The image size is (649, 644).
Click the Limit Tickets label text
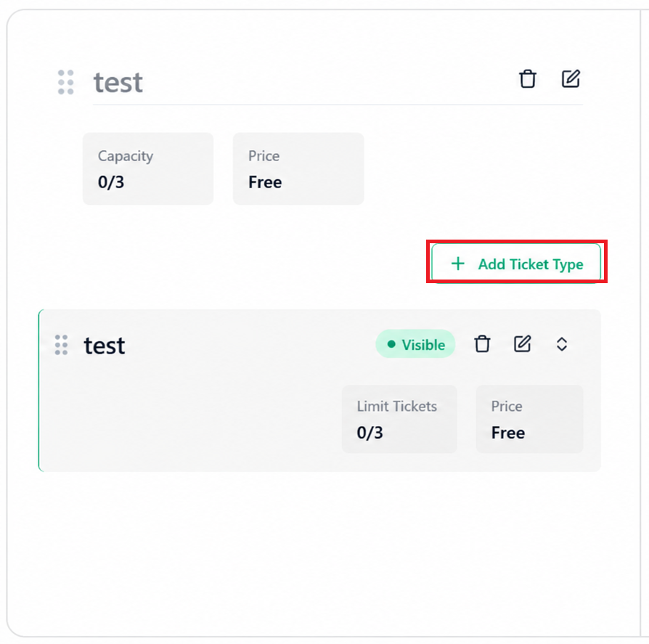[397, 406]
